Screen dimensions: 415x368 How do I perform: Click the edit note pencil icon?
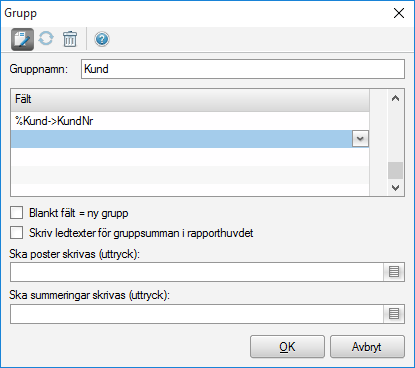tap(22, 39)
